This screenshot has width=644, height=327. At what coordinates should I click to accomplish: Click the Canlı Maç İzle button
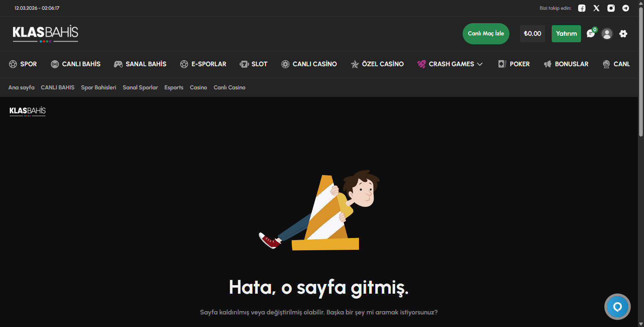pos(486,34)
